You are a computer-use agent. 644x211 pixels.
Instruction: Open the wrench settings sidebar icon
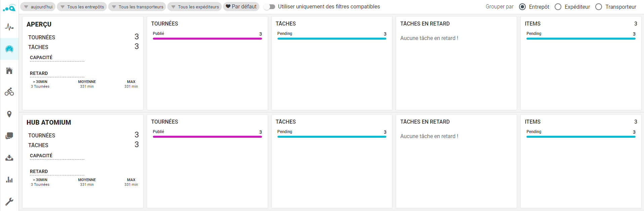[9, 201]
